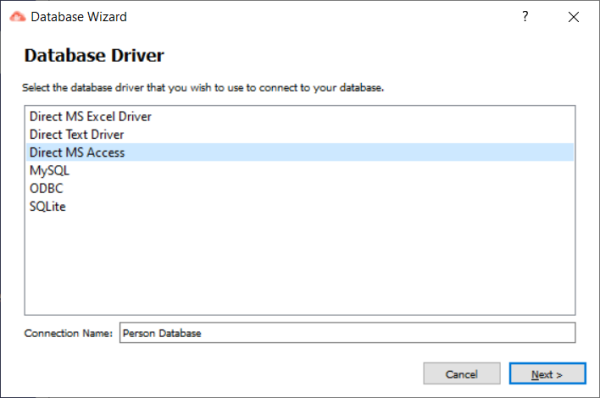Close the Database Wizard dialog

(x=573, y=17)
